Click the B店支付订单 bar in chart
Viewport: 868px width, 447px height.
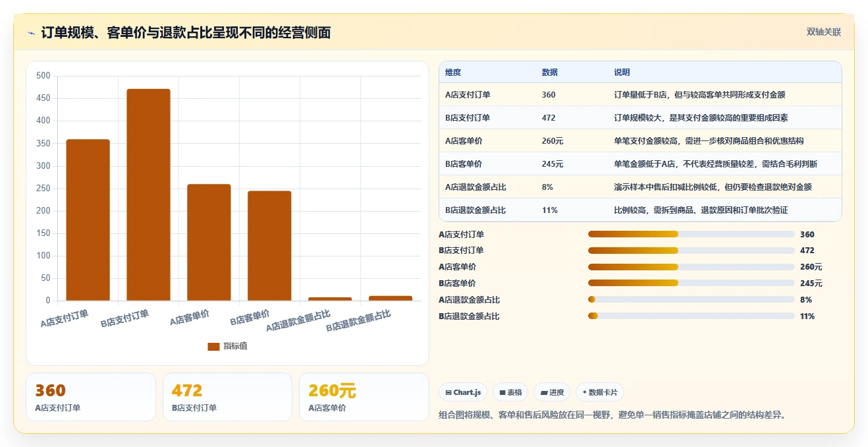[148, 195]
